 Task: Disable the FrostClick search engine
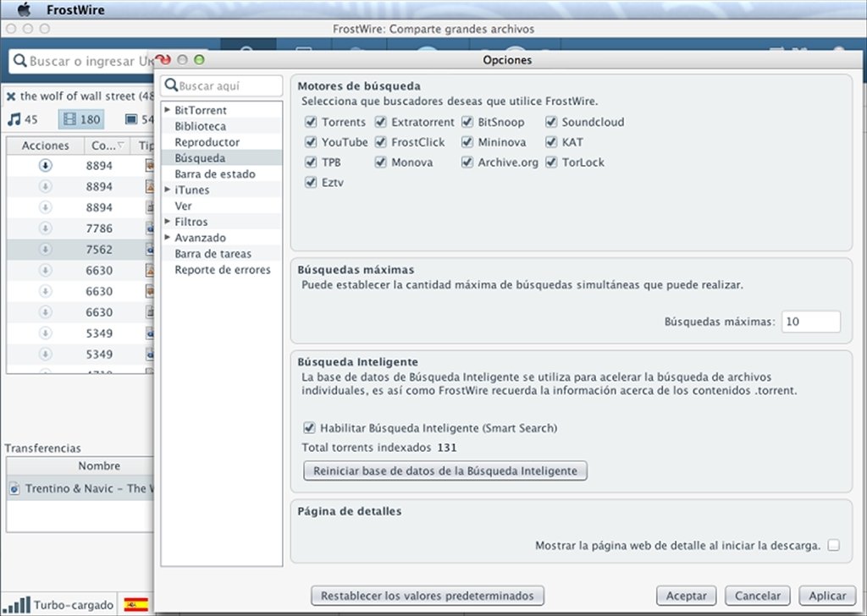(380, 142)
